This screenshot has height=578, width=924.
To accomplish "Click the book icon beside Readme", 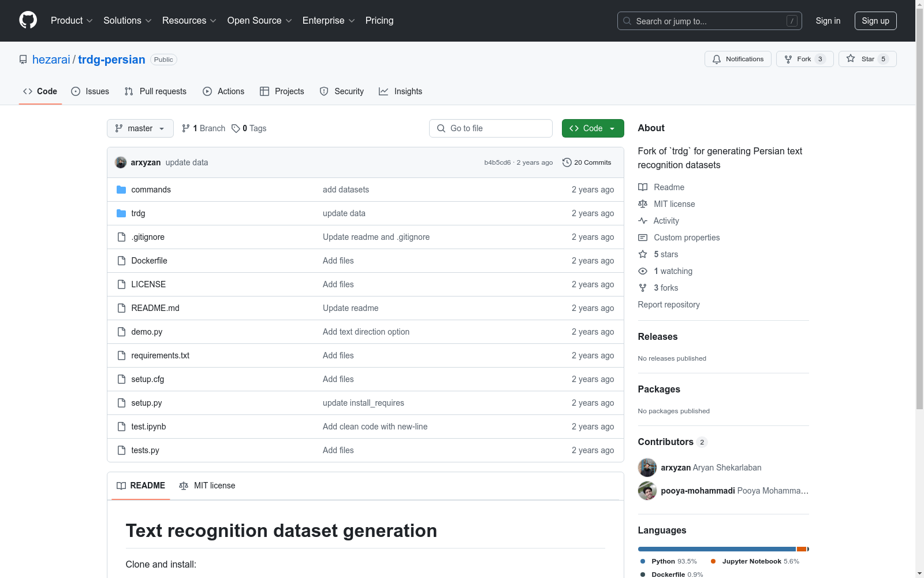I will click(x=643, y=187).
